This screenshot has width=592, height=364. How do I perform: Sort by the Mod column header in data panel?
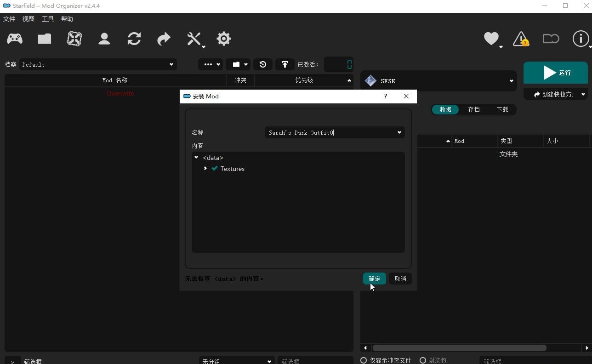click(x=475, y=141)
